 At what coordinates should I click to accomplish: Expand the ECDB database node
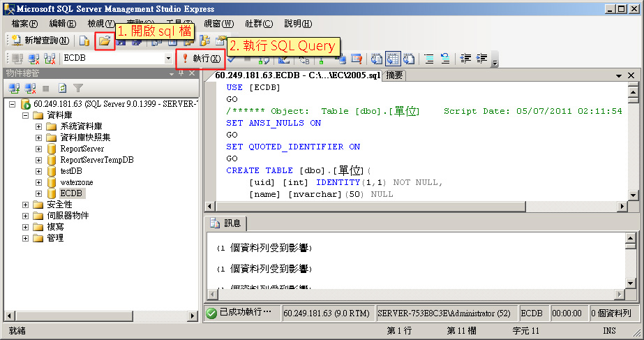38,193
